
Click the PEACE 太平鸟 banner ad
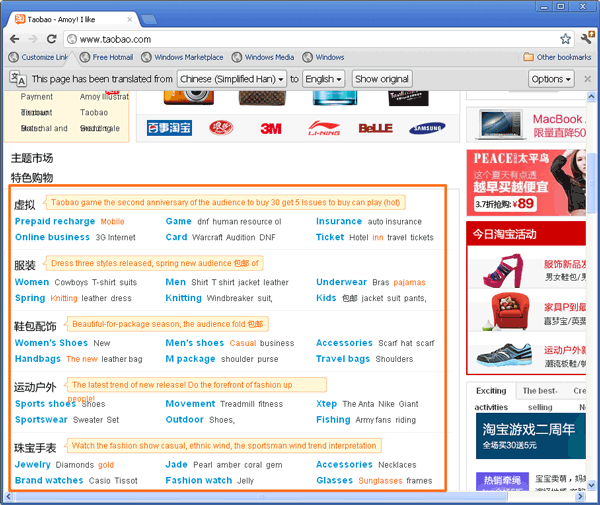(526, 183)
